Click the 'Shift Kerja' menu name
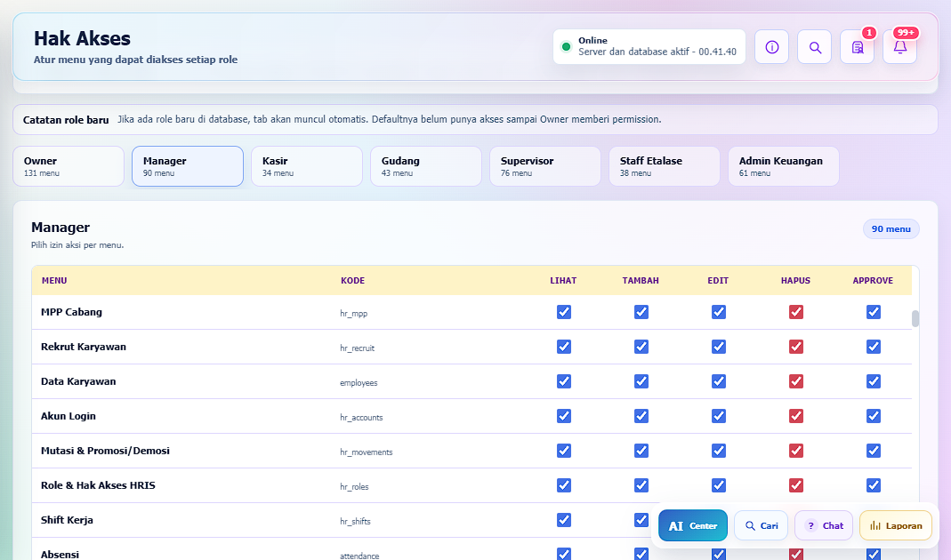This screenshot has height=560, width=951. tap(67, 520)
